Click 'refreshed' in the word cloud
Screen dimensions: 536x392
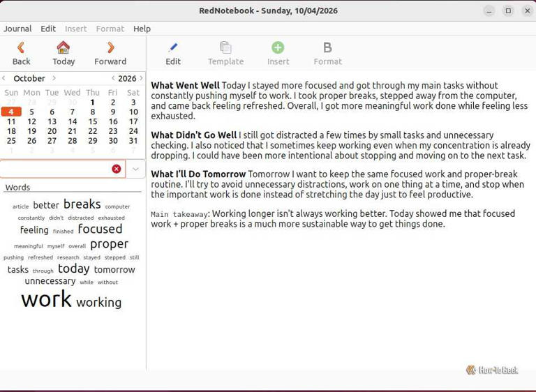(40, 257)
